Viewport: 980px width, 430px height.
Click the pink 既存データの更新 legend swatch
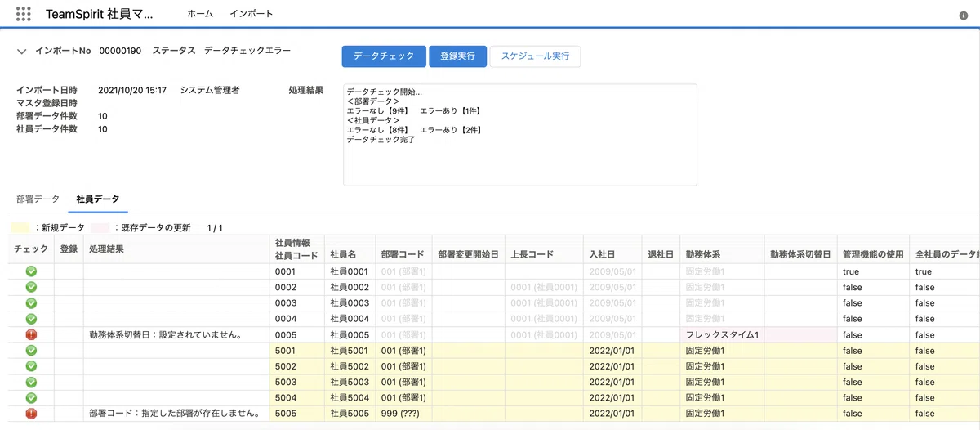(x=100, y=228)
